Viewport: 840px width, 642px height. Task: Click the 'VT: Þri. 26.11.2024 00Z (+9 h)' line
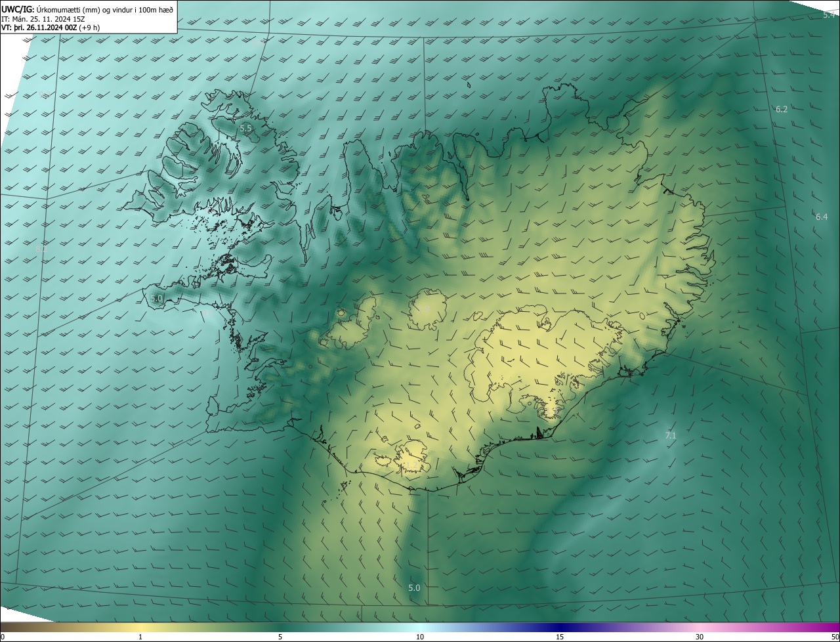click(51, 28)
